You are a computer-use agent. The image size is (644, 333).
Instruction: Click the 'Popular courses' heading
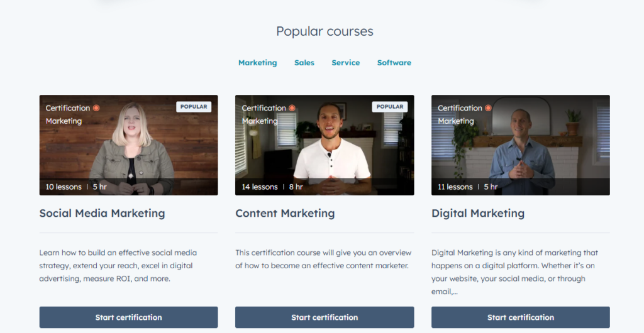[x=325, y=31]
